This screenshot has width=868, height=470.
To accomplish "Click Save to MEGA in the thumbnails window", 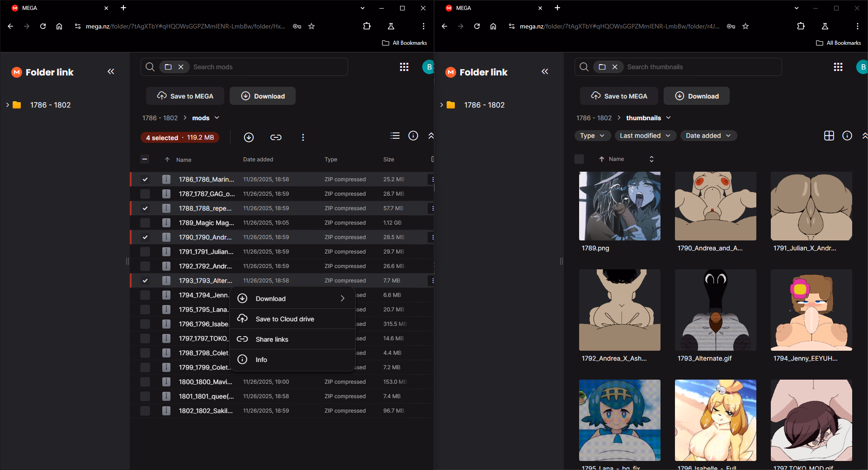I will [x=619, y=96].
